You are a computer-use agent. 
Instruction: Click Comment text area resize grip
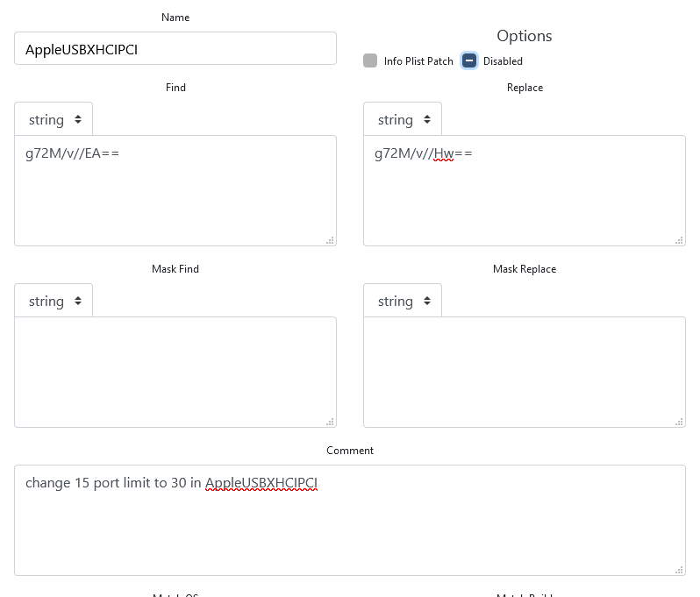[680, 570]
